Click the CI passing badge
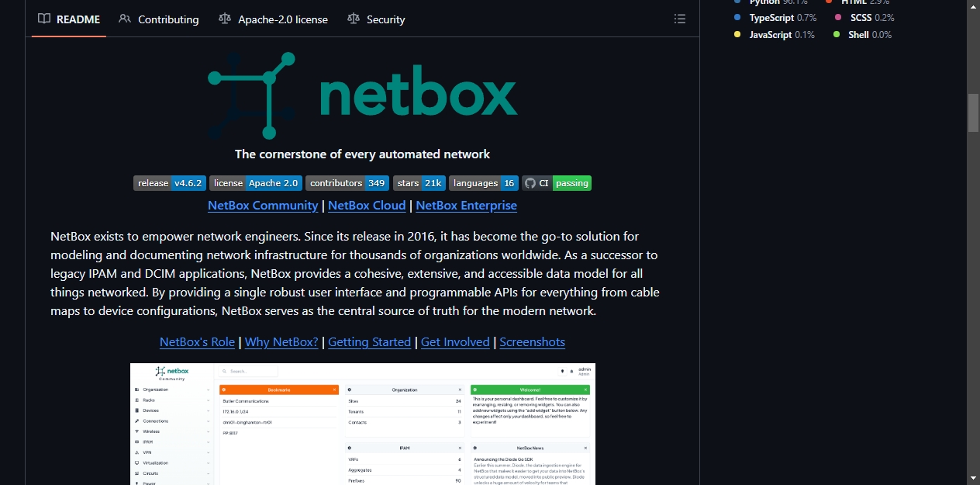980x485 pixels. pyautogui.click(x=557, y=183)
